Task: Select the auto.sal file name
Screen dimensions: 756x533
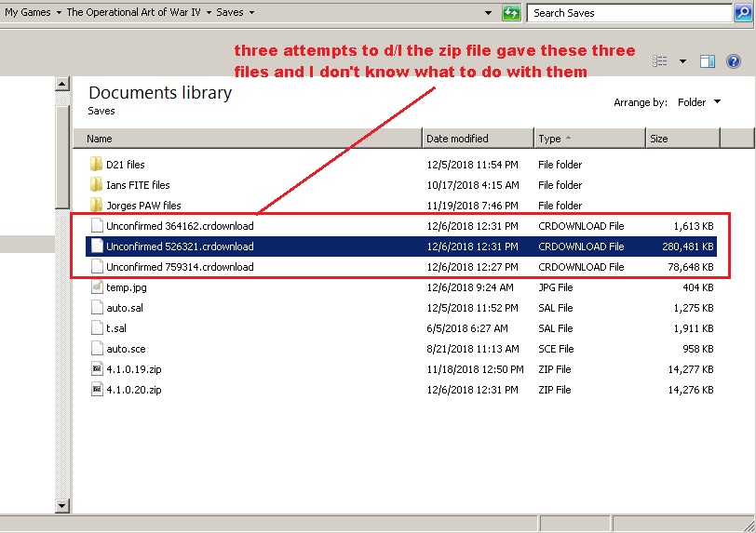Action: [x=125, y=308]
